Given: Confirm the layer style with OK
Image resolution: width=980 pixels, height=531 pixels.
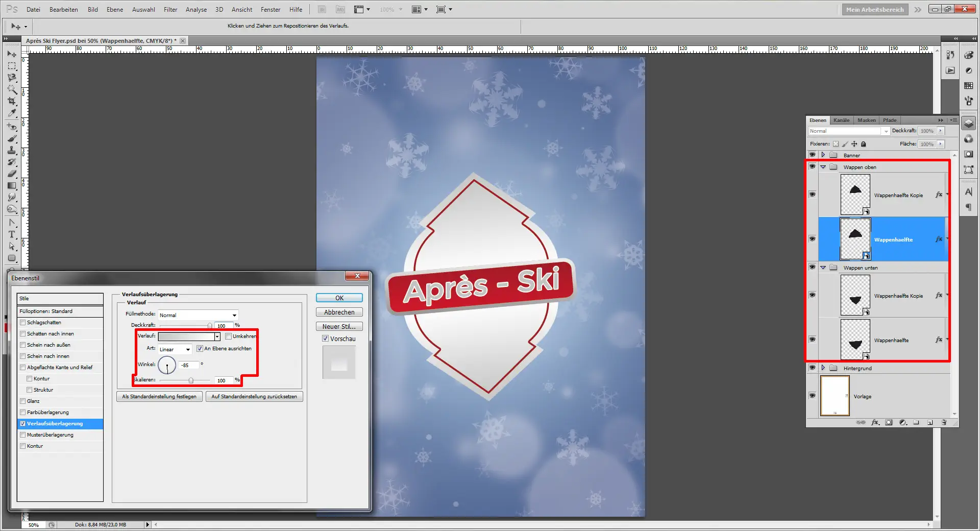Looking at the screenshot, I should pyautogui.click(x=338, y=298).
